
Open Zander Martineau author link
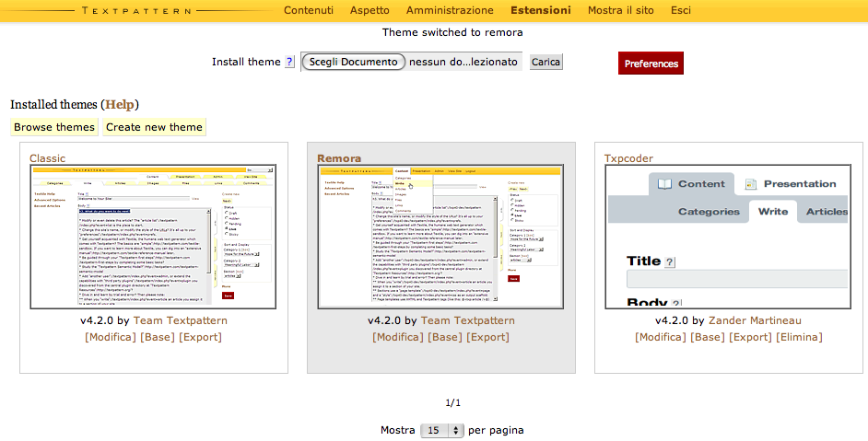pos(755,320)
